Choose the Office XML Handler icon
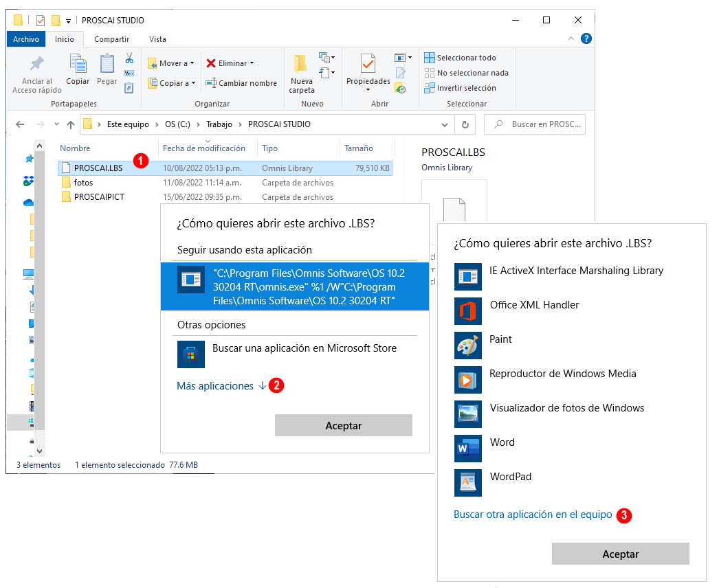 tap(467, 311)
